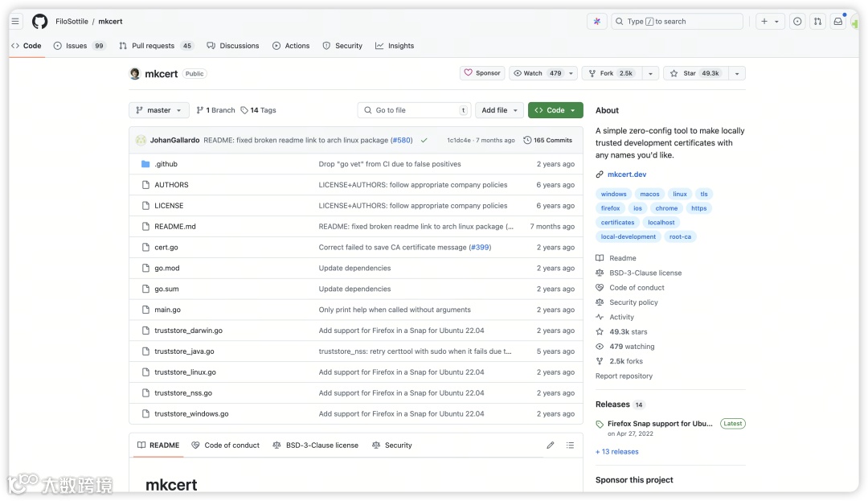Click the activity pulse icon in About
The image size is (868, 501).
(x=600, y=317)
